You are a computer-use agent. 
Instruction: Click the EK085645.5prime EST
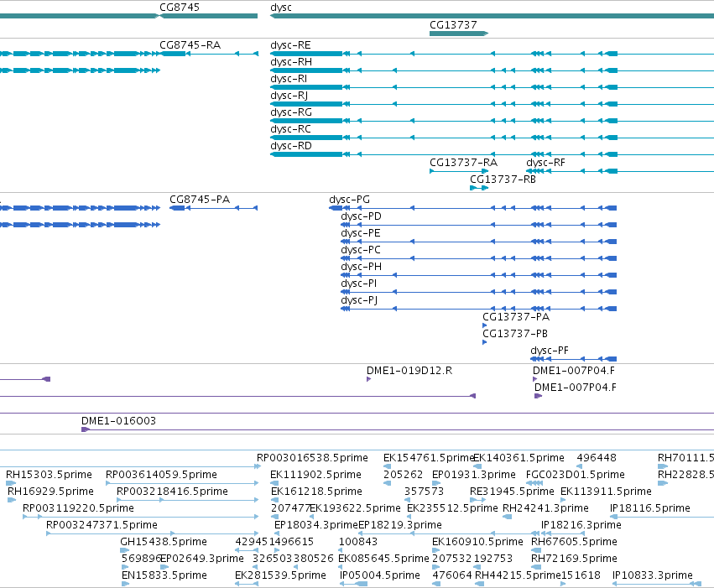[383, 559]
